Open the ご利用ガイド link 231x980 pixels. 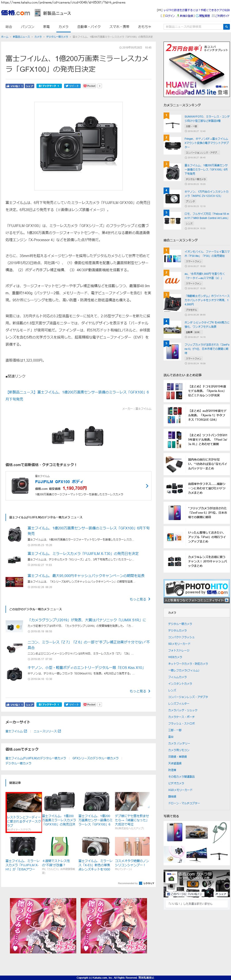point(221,16)
